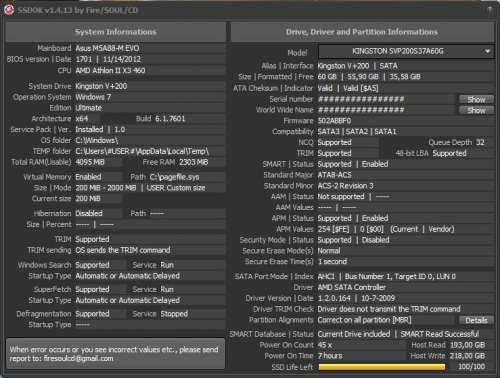Screen dimensions: 500x378
Task: Click SMART Read Successful status text
Action: click(440, 334)
